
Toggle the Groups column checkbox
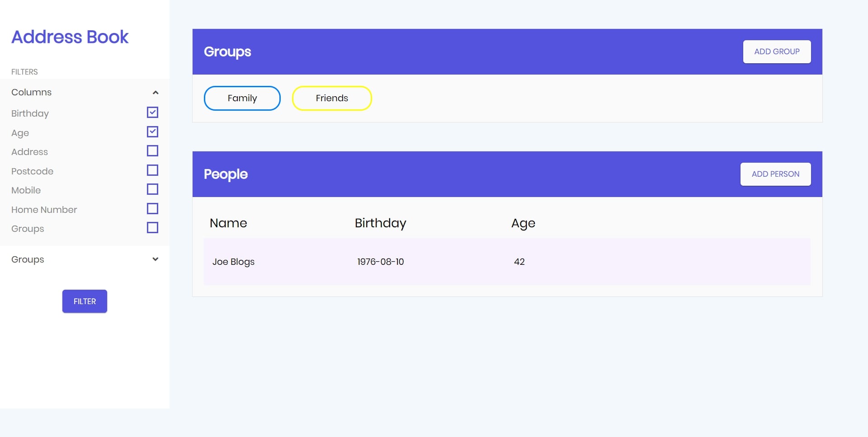[x=152, y=228]
